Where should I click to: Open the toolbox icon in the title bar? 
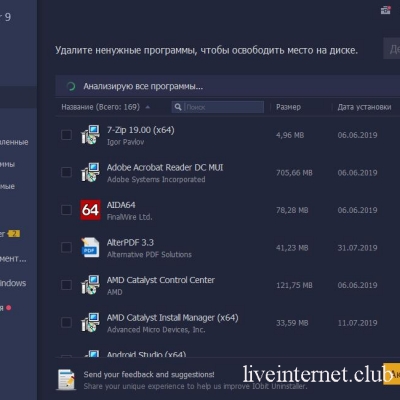pos(386,10)
